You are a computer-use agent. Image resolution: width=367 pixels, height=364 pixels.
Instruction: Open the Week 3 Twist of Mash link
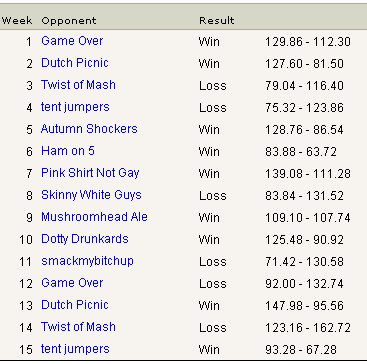(x=78, y=85)
